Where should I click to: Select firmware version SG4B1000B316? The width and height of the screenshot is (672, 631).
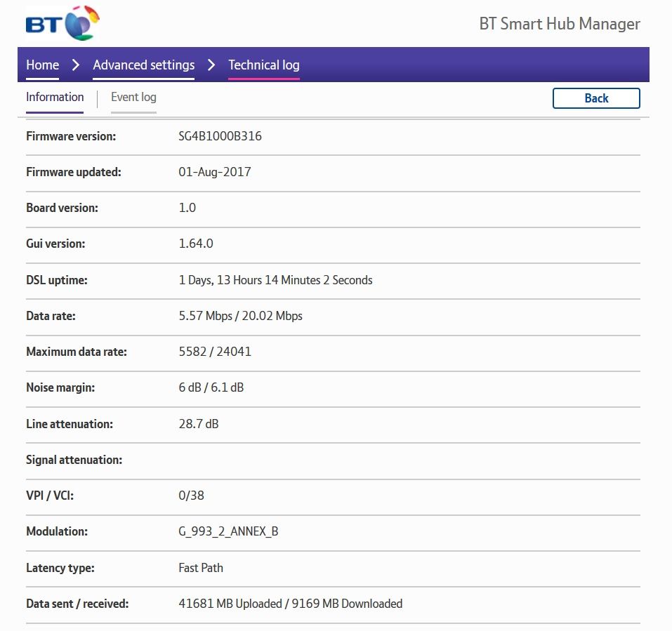(x=220, y=136)
